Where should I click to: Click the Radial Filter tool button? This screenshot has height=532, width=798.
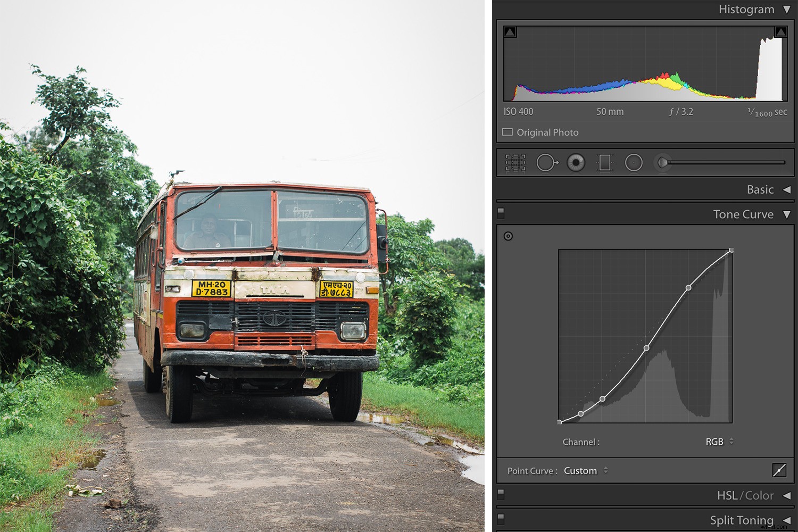(x=634, y=162)
